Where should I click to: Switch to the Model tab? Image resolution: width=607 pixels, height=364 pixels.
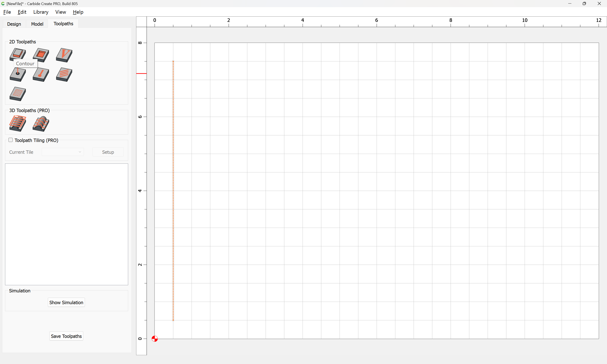tap(37, 24)
